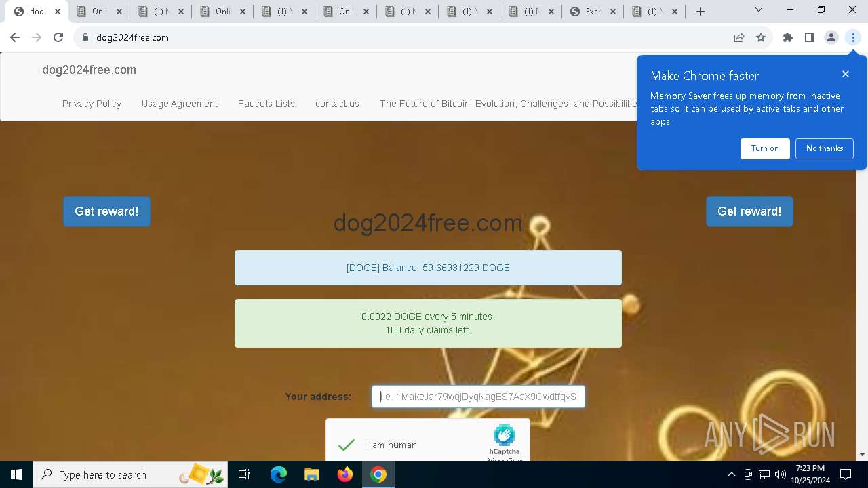Screen dimensions: 868x488
Task: Open the Privacy Policy page
Action: 92,104
